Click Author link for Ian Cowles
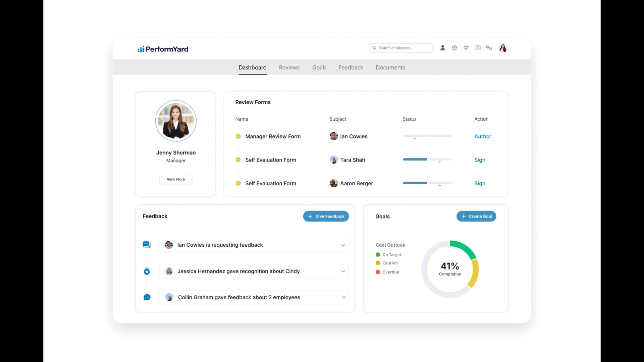Viewport: 644px width, 362px height. point(482,136)
